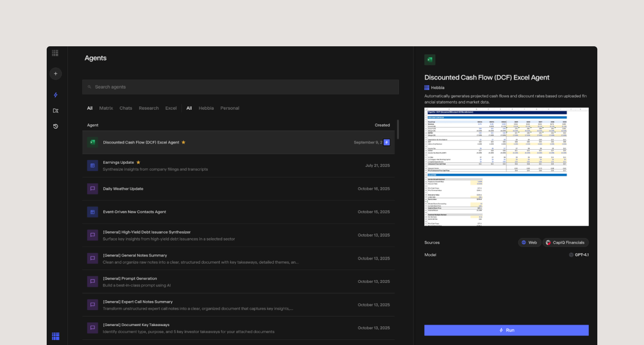Click the chat icon of Document Key Takeaways row

(x=93, y=328)
